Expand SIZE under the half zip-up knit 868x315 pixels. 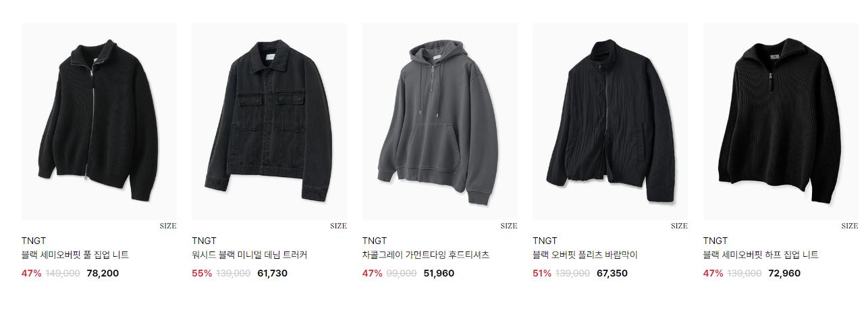tap(850, 226)
